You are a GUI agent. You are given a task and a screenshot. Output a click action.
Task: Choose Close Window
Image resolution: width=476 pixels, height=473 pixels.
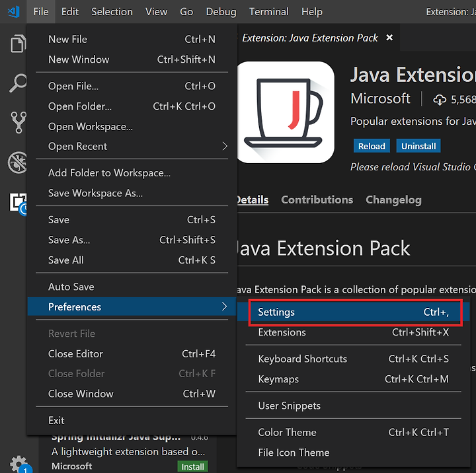click(x=132, y=394)
